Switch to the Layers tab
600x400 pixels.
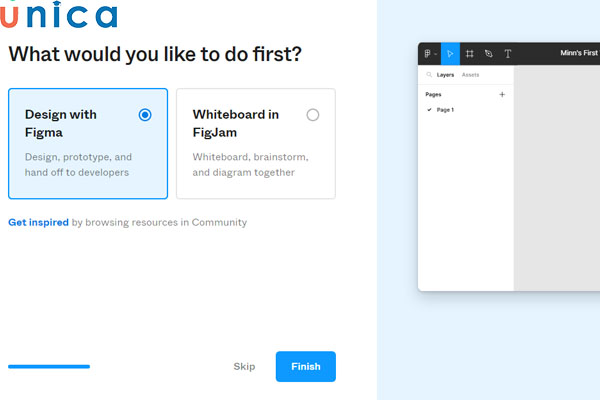click(445, 75)
